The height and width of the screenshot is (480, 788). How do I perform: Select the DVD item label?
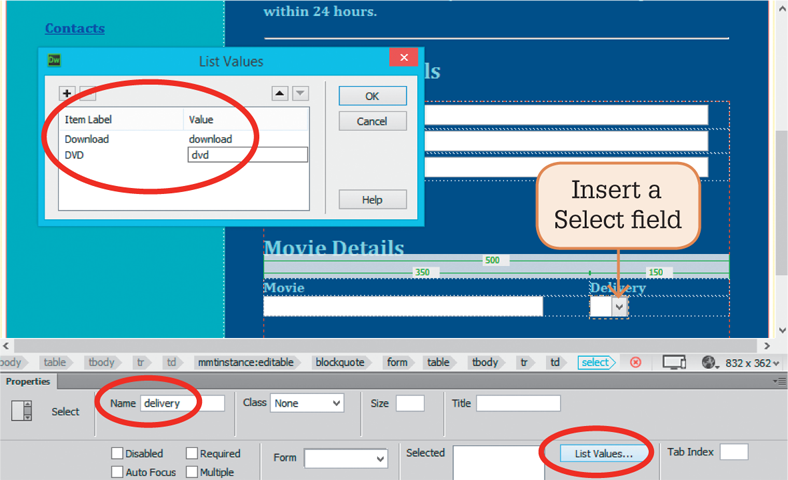[74, 155]
